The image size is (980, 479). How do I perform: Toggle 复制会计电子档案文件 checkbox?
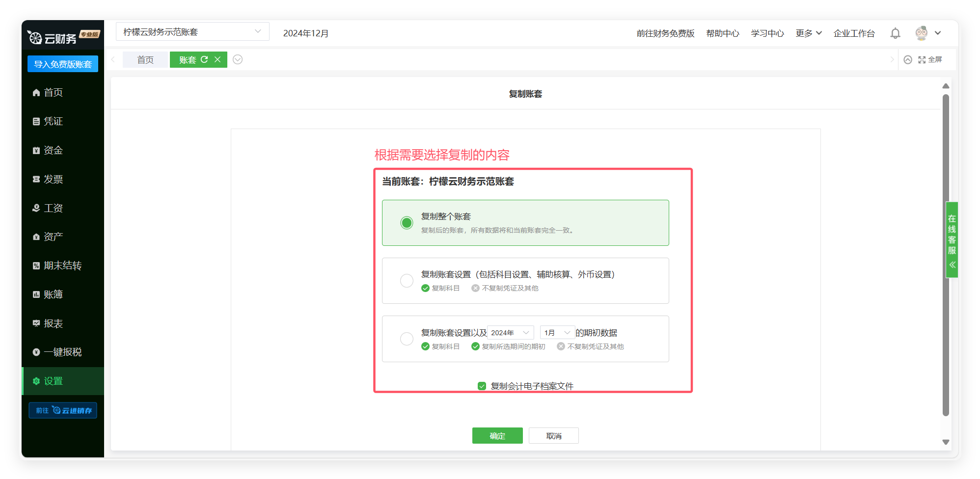[482, 386]
